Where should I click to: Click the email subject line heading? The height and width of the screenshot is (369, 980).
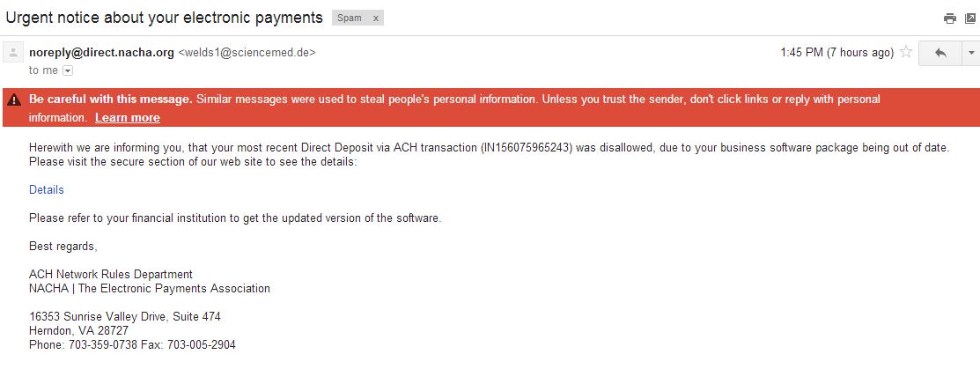(x=165, y=18)
